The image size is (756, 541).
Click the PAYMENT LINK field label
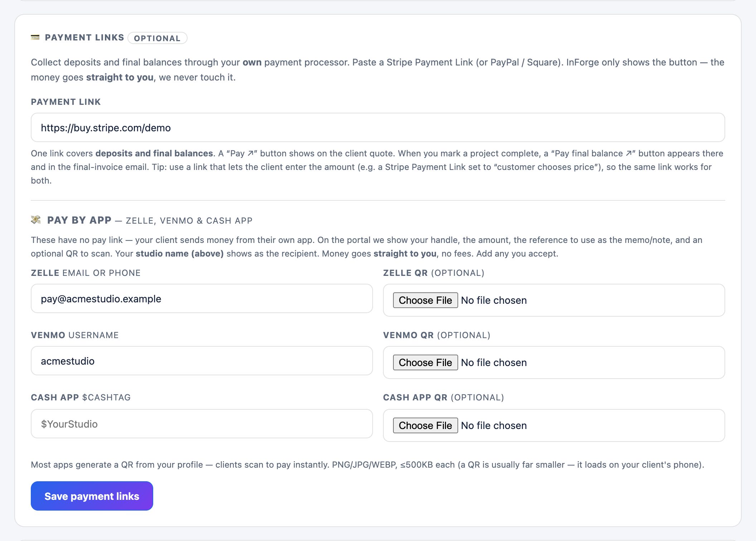click(x=66, y=102)
